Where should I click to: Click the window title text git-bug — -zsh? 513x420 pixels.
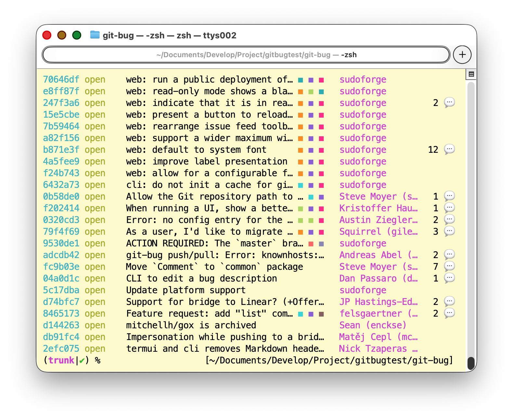click(169, 35)
